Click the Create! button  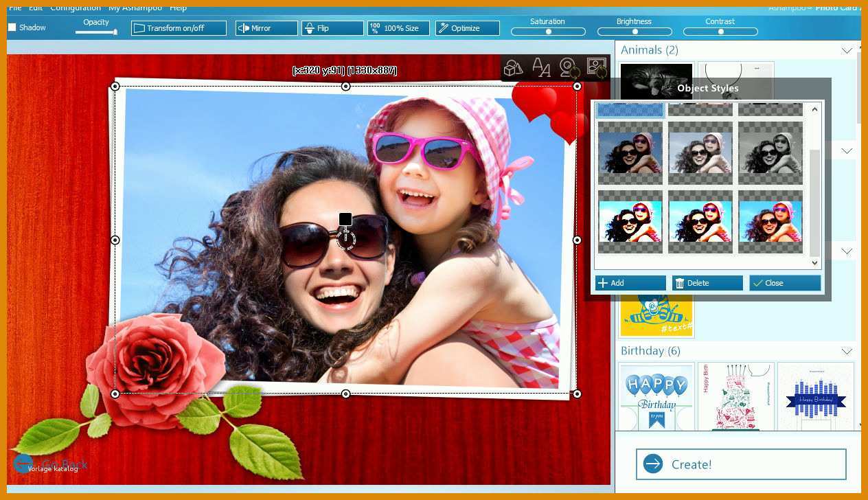pos(741,464)
